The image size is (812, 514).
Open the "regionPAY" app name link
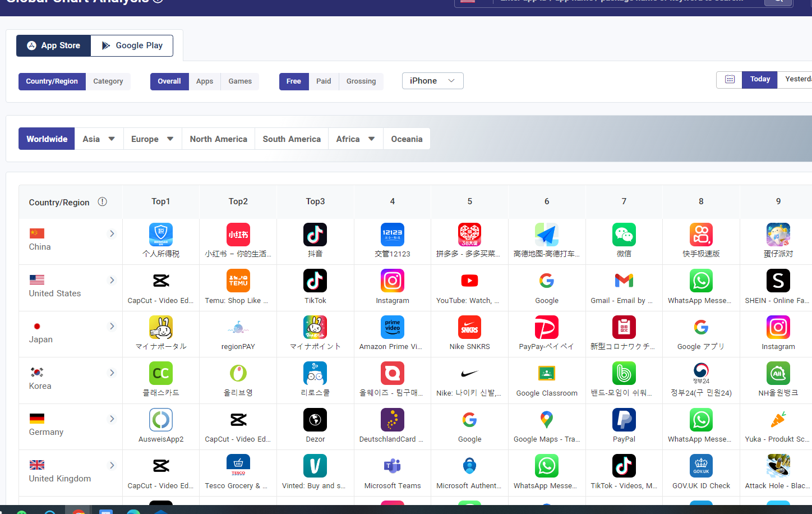click(238, 347)
